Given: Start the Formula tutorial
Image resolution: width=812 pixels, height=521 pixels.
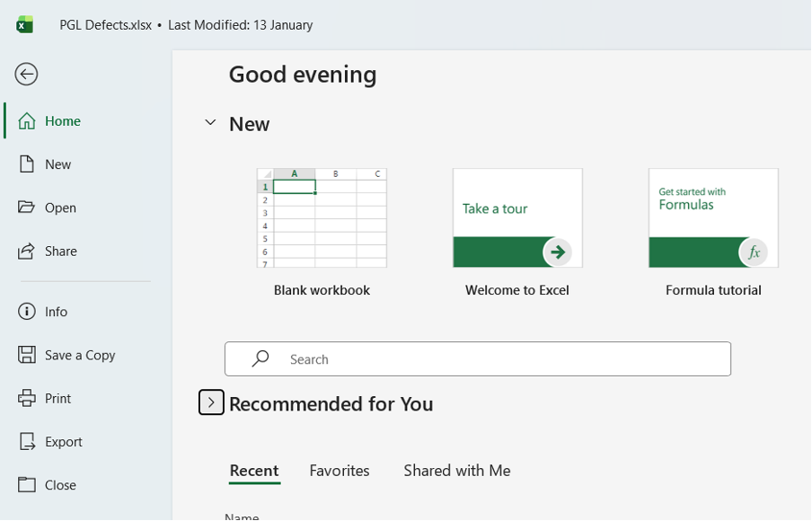Looking at the screenshot, I should tap(711, 217).
